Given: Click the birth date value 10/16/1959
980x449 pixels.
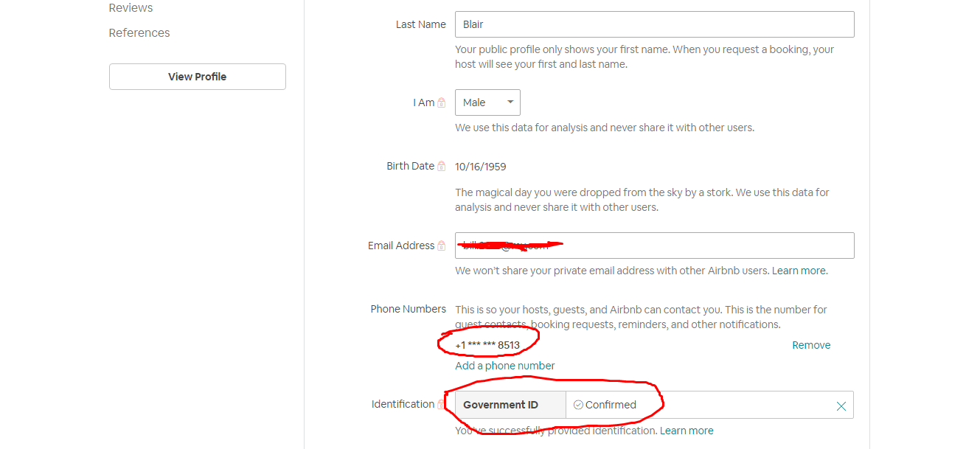Looking at the screenshot, I should [x=481, y=167].
